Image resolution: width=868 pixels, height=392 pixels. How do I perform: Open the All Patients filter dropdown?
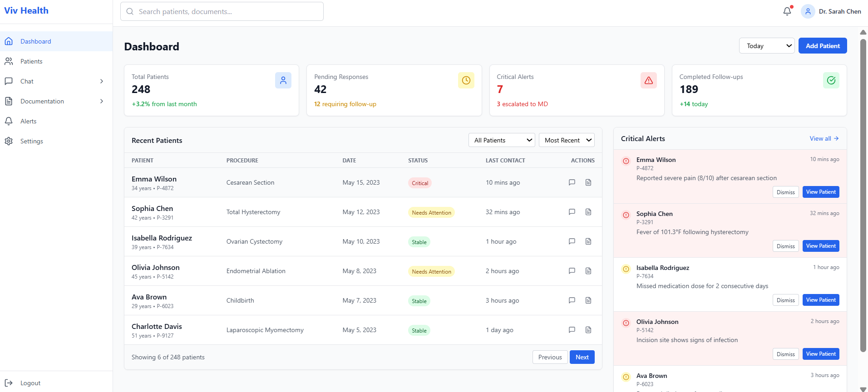point(502,140)
